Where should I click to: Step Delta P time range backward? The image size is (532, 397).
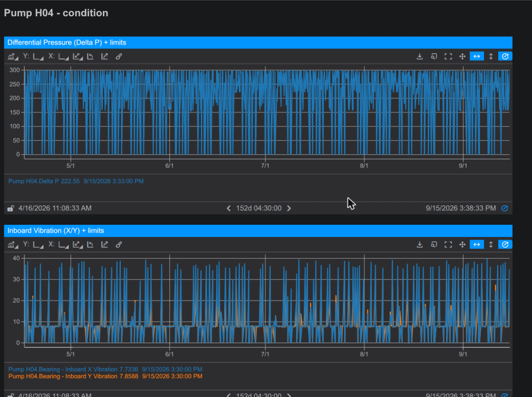pyautogui.click(x=228, y=208)
